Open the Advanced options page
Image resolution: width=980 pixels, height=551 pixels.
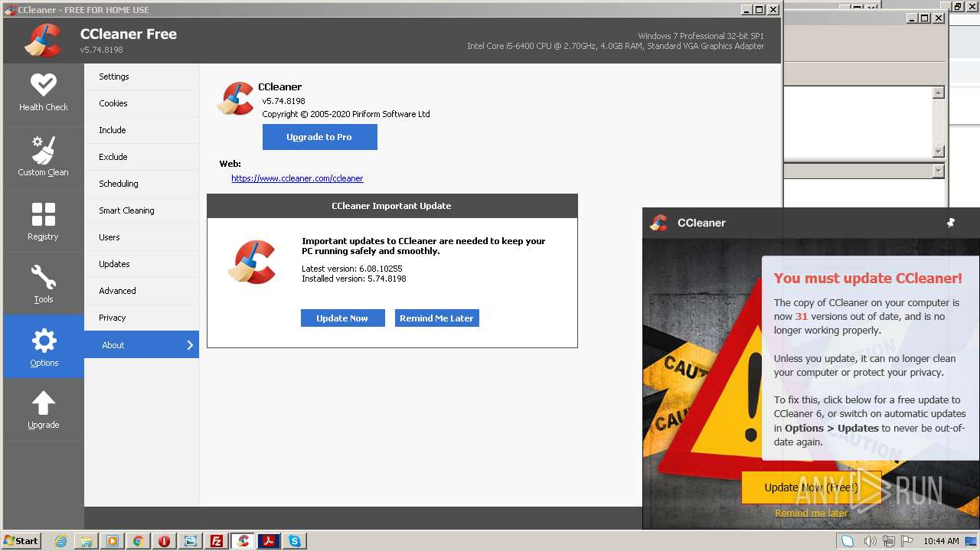pyautogui.click(x=142, y=291)
